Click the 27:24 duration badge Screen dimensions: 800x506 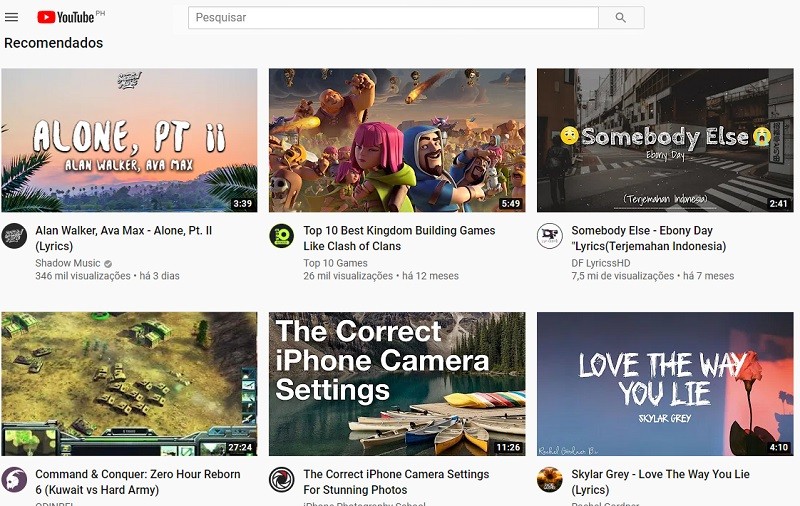click(x=240, y=447)
